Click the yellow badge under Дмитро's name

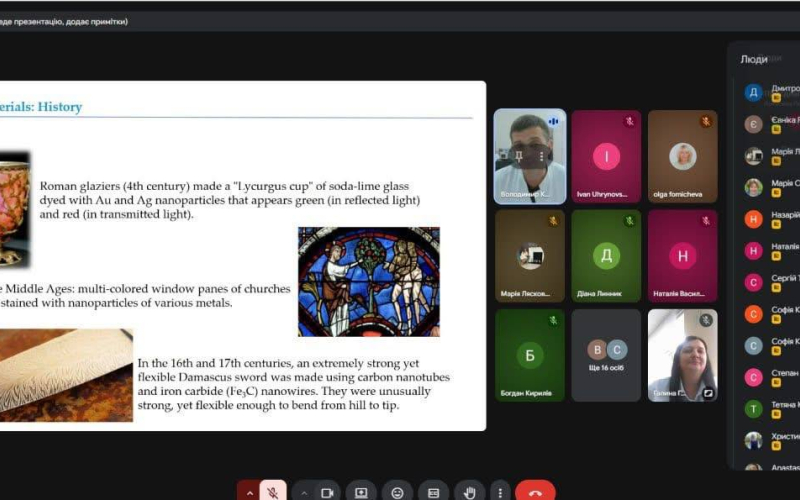pos(776,98)
